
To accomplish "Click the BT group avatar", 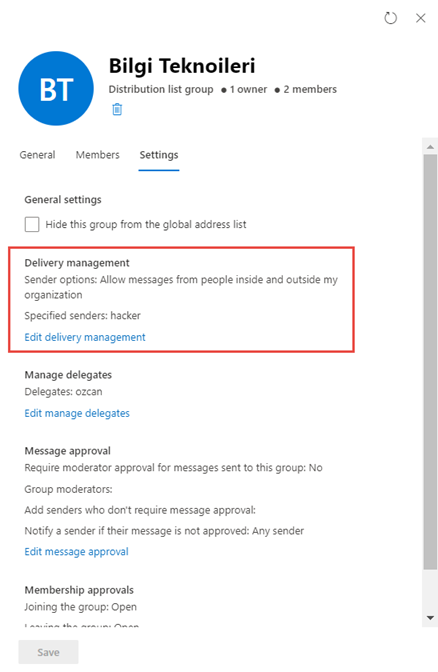I will point(56,89).
